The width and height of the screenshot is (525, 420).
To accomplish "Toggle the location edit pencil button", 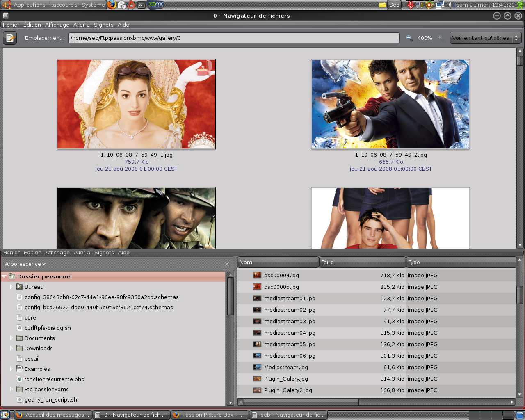I will 10,38.
